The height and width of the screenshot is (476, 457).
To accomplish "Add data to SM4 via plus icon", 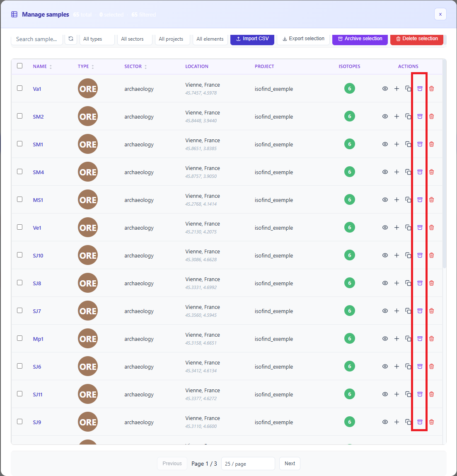I will 397,172.
